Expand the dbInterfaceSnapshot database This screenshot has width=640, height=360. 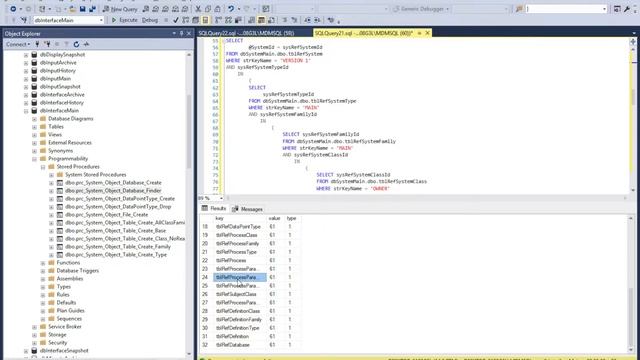click(x=26, y=351)
